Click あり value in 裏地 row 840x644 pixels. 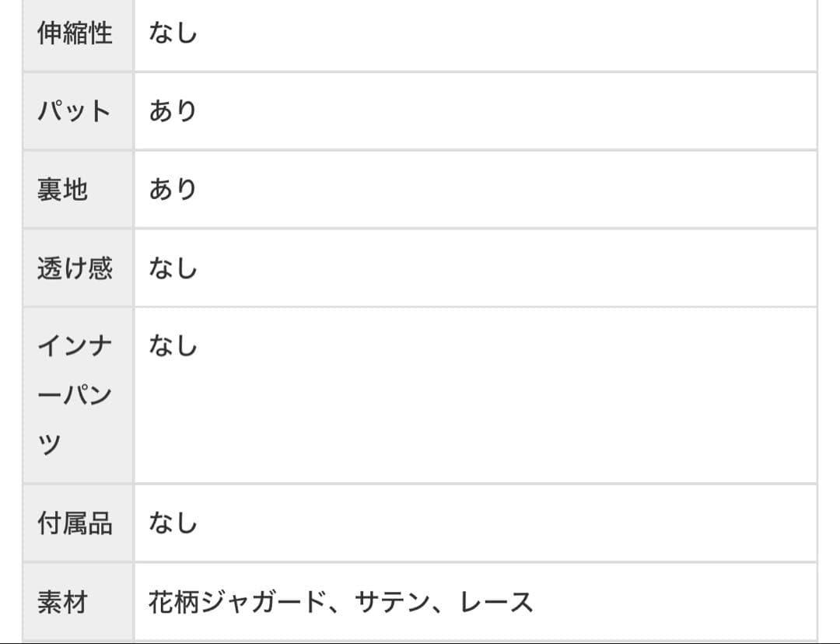pyautogui.click(x=173, y=190)
